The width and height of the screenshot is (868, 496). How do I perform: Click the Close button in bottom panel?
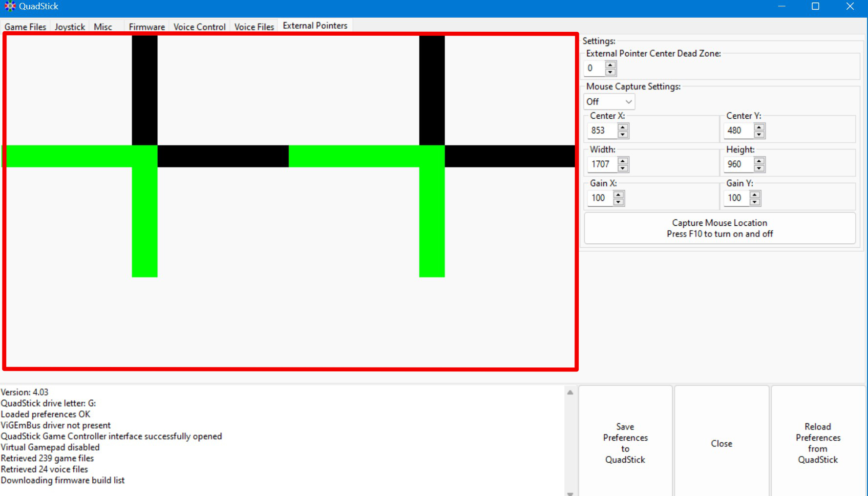(721, 443)
